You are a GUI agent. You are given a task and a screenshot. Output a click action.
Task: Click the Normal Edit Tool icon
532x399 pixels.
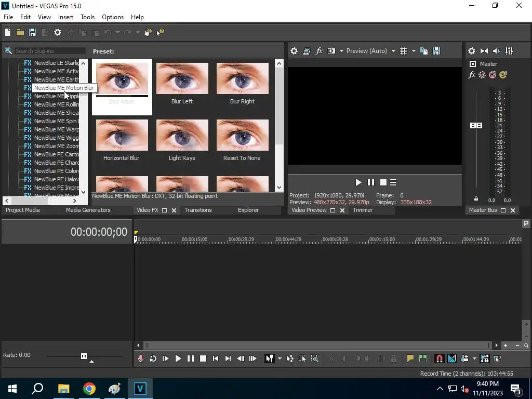tap(270, 358)
